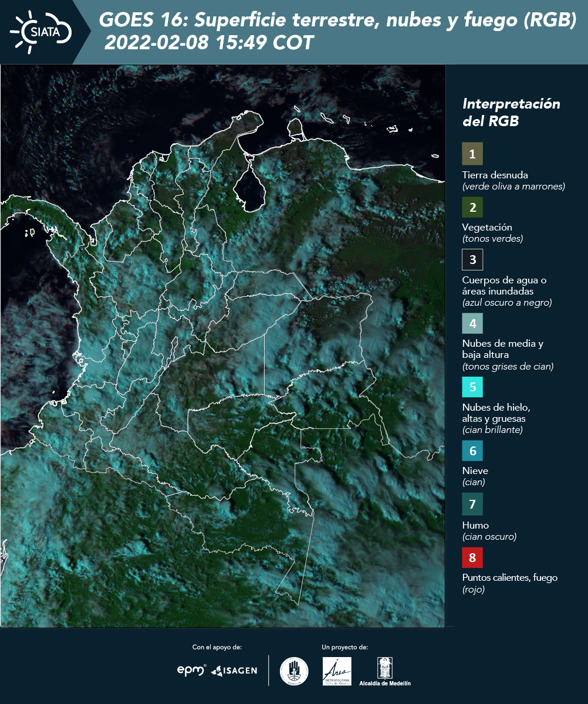
Task: Click the text '(tonos verdes)'
Action: (x=492, y=239)
